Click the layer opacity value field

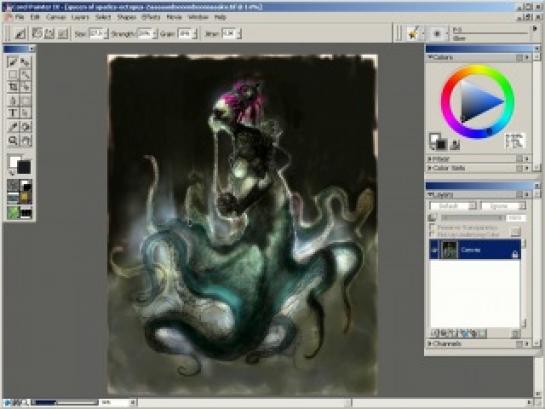(516, 218)
